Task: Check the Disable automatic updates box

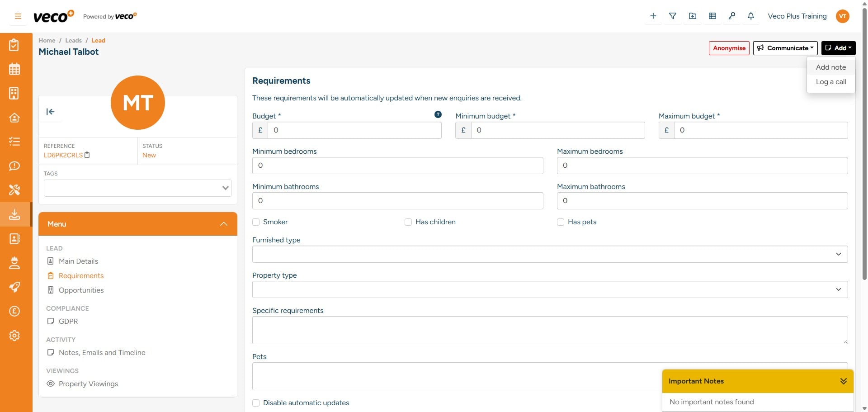Action: pos(256,403)
